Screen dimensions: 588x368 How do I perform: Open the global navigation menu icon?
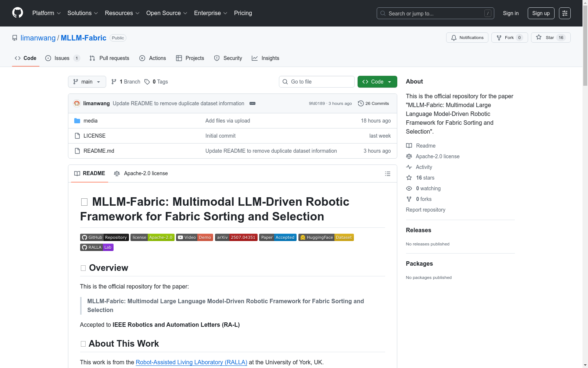click(565, 13)
